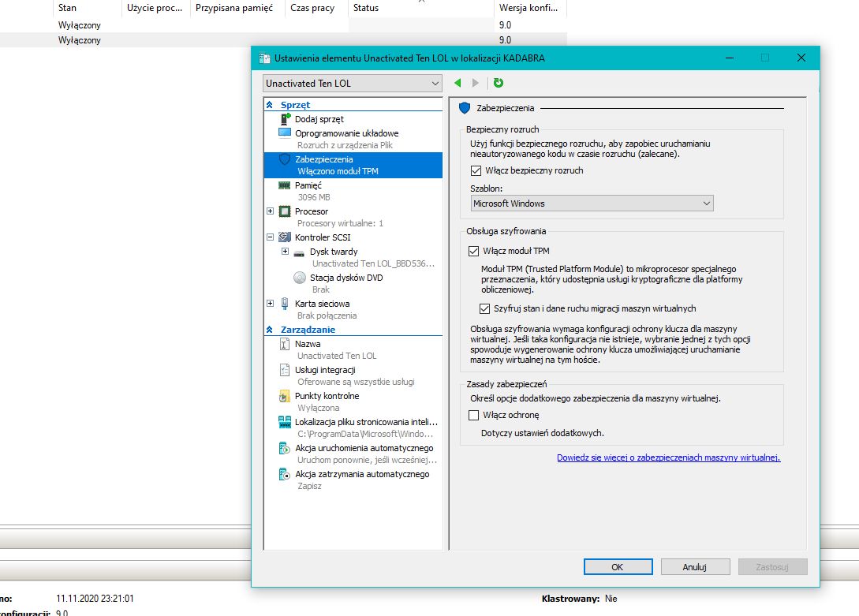Refresh settings with the green reload icon
The width and height of the screenshot is (859, 616).
[498, 83]
